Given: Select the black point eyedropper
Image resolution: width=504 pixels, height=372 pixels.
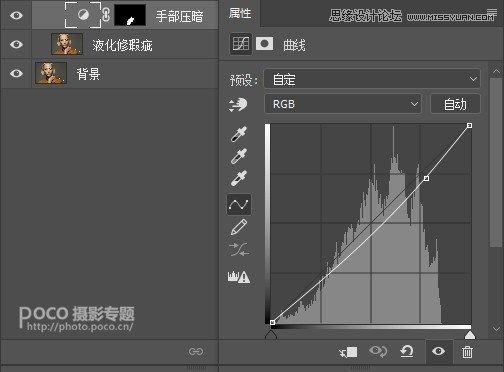Looking at the screenshot, I should pos(239,134).
